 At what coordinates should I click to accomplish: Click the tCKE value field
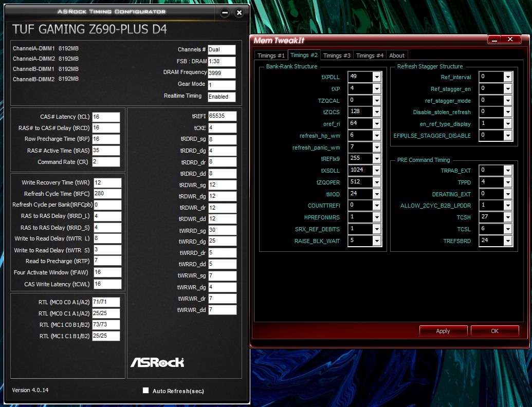click(x=222, y=128)
